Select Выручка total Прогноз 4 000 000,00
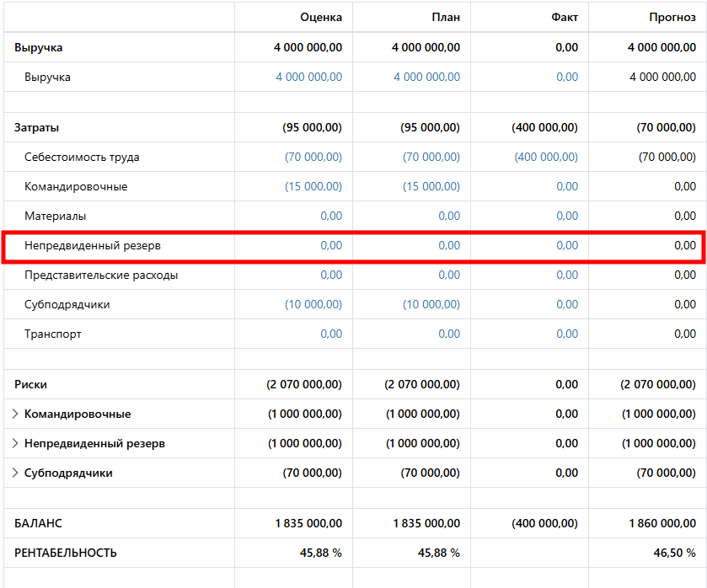The image size is (707, 588). tap(661, 47)
